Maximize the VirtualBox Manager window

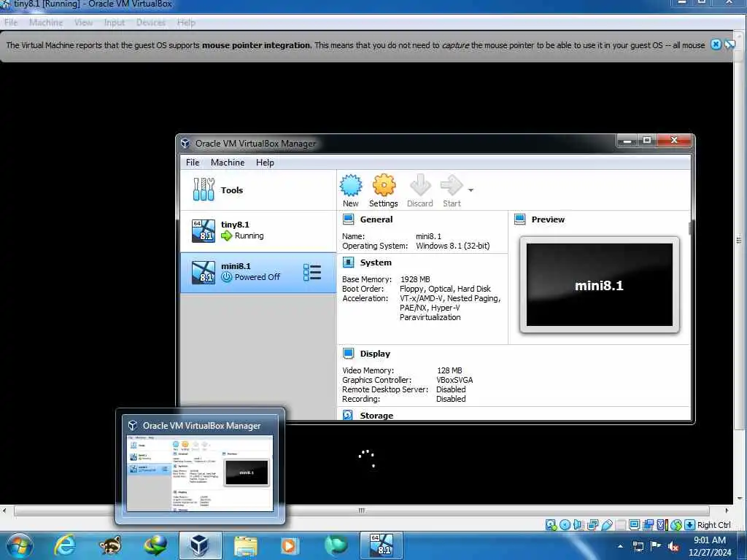647,141
